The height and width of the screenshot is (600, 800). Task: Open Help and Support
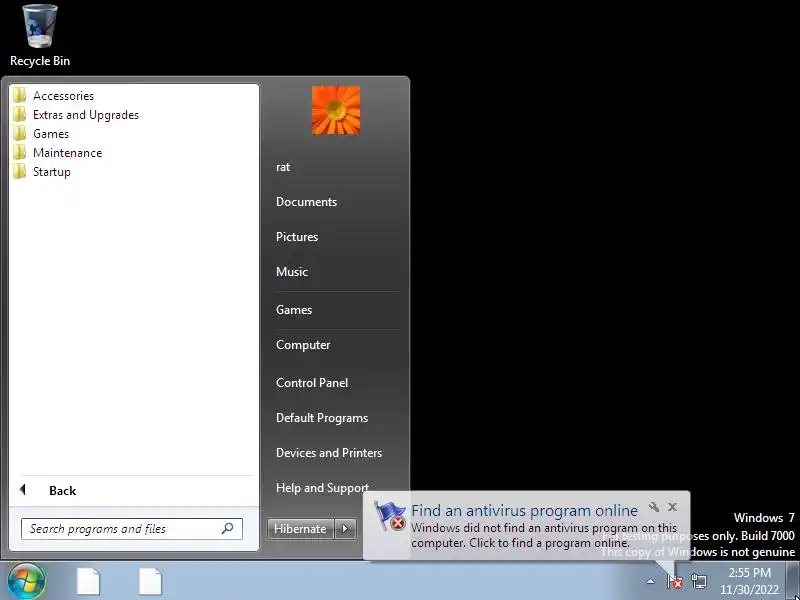click(x=322, y=488)
